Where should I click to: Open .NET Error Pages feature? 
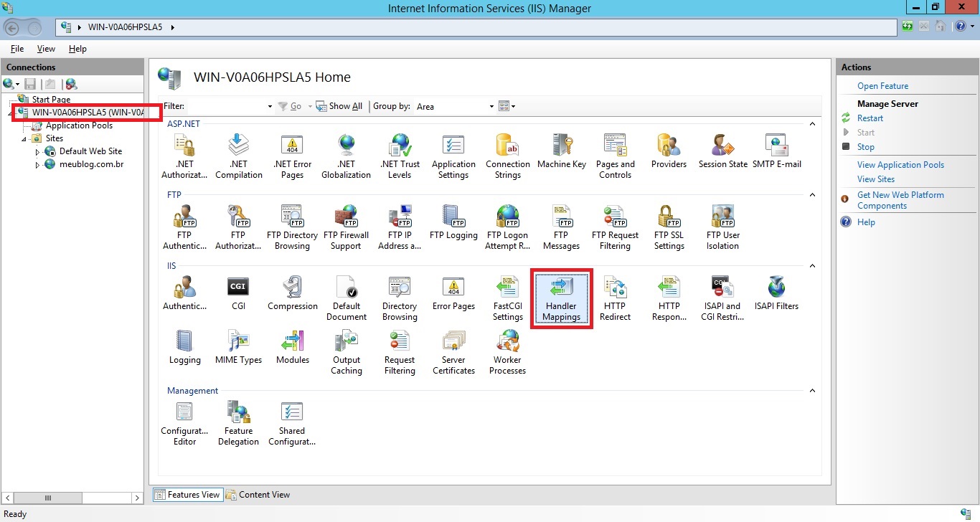tap(292, 156)
